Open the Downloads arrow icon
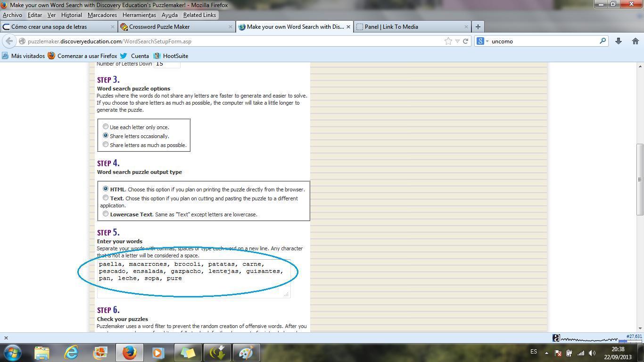 (x=619, y=41)
